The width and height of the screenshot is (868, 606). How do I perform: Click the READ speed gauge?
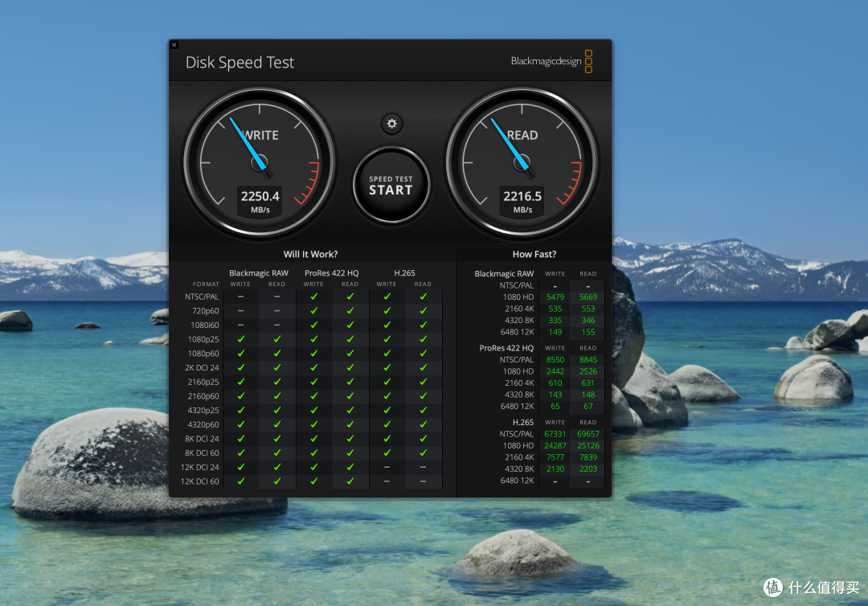pyautogui.click(x=522, y=162)
